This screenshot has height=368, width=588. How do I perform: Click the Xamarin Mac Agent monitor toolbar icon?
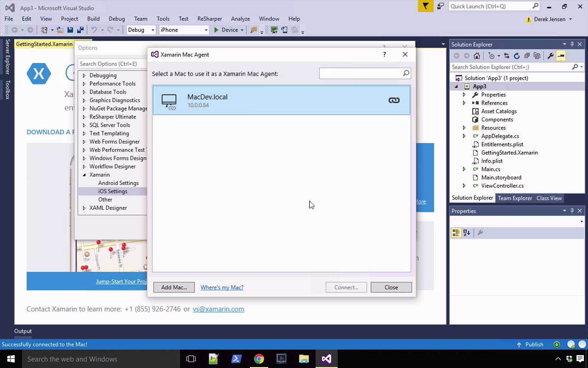(x=274, y=30)
